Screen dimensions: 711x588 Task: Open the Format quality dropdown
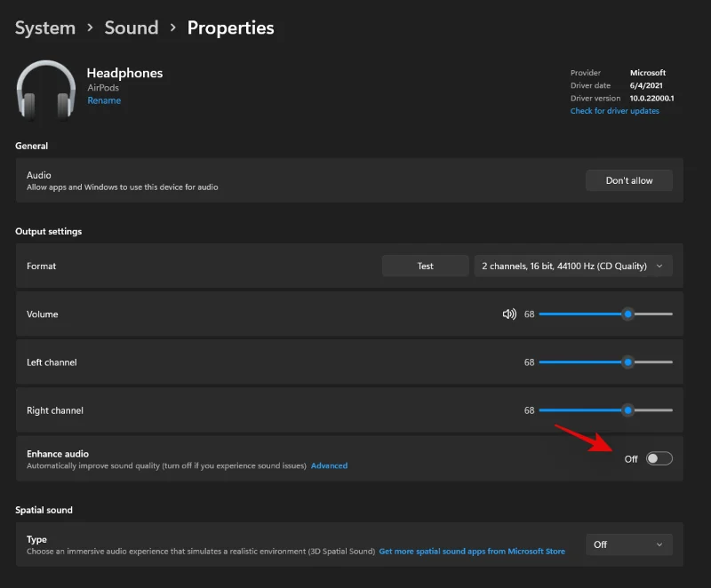click(x=573, y=266)
